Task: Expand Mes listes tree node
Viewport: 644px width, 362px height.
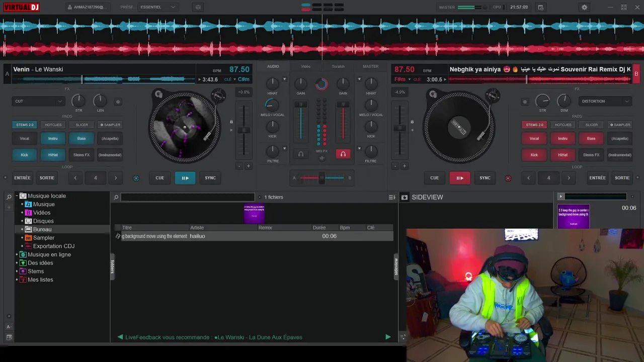Action: point(17,280)
